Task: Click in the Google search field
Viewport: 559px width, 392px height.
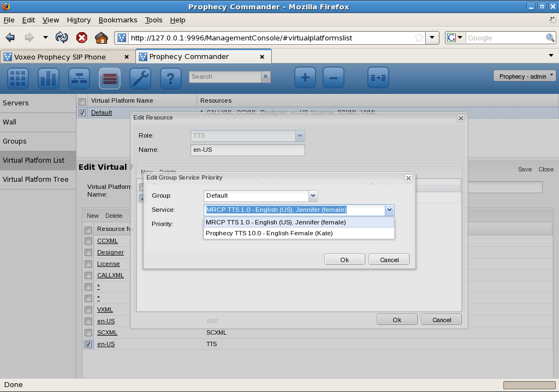Action: click(x=506, y=38)
